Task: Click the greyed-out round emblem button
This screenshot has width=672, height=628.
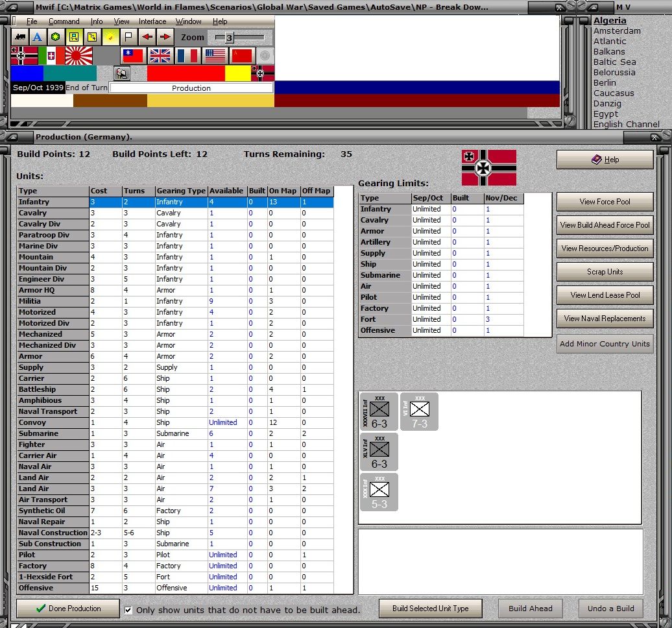Action: point(265,56)
